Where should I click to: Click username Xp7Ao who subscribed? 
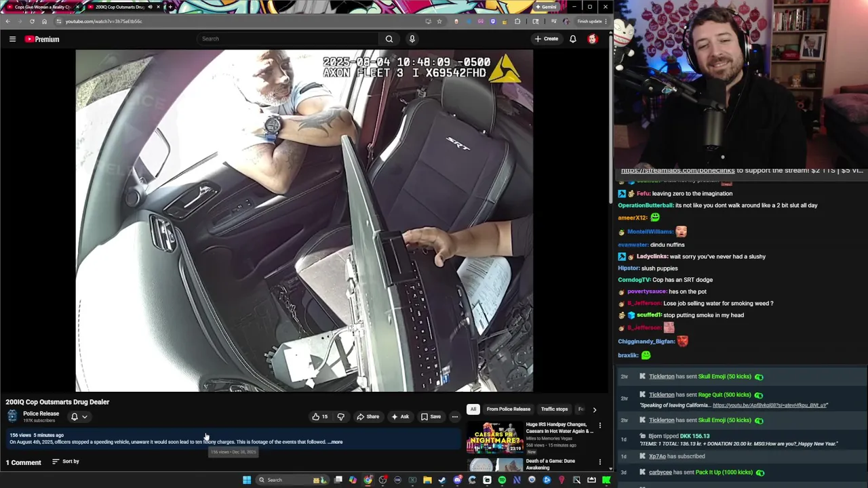658,456
